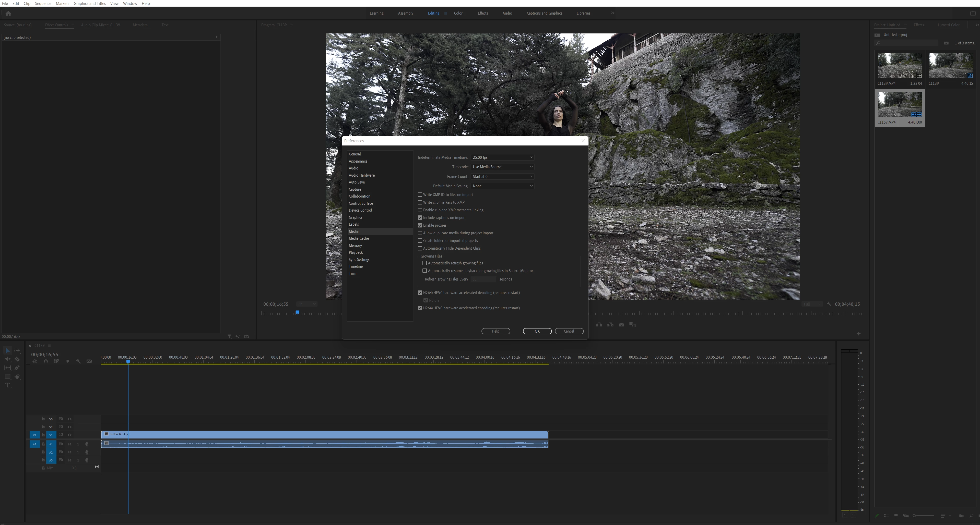
Task: Open Timeline display settings wrench
Action: (x=78, y=361)
